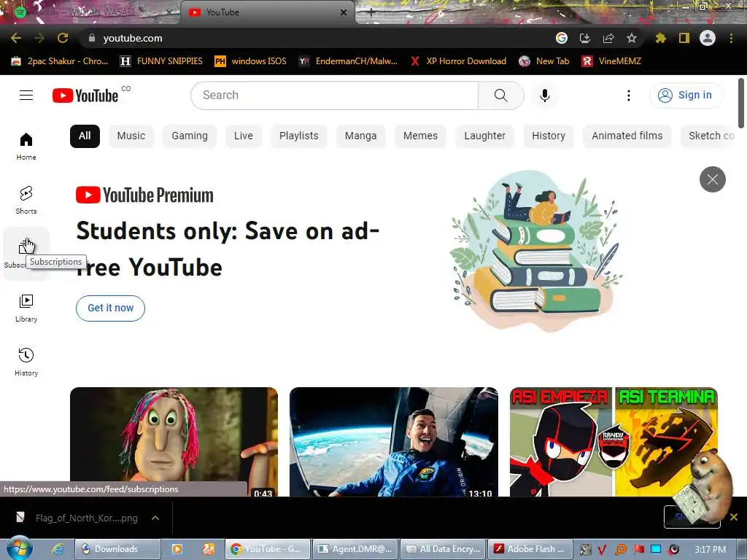747x560 pixels.
Task: Open Subscriptions in the sidebar
Action: coord(26,254)
